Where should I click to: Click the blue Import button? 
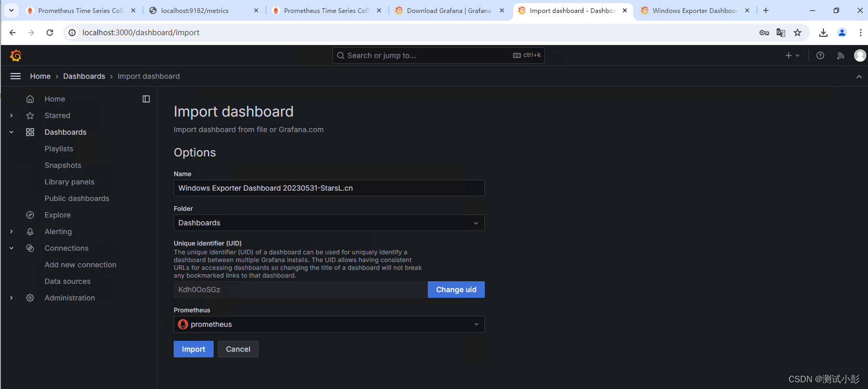pyautogui.click(x=193, y=349)
